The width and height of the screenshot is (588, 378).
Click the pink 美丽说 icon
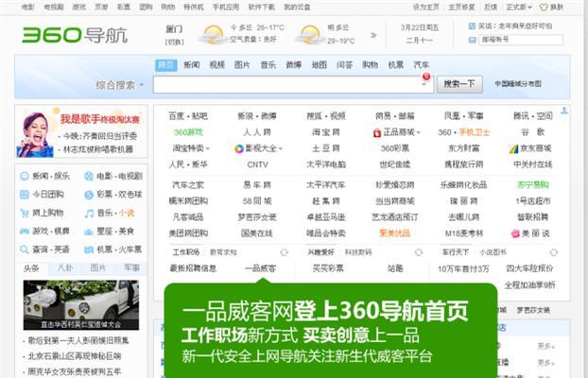(515, 233)
